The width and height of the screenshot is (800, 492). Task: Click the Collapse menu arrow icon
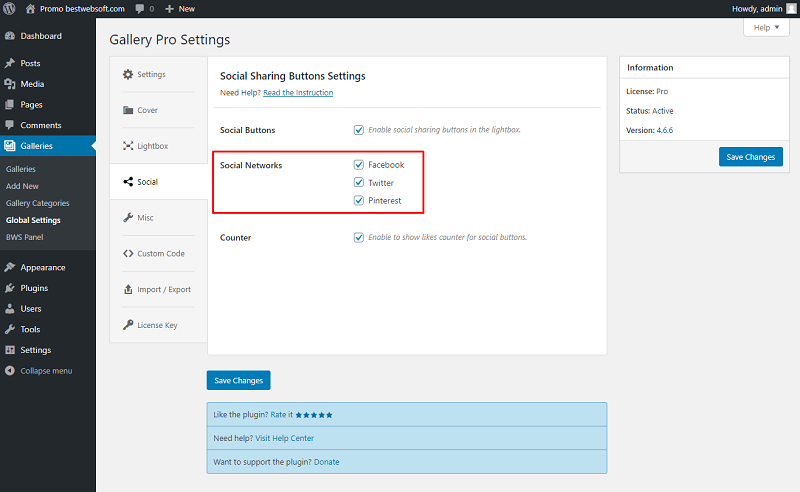pyautogui.click(x=10, y=371)
